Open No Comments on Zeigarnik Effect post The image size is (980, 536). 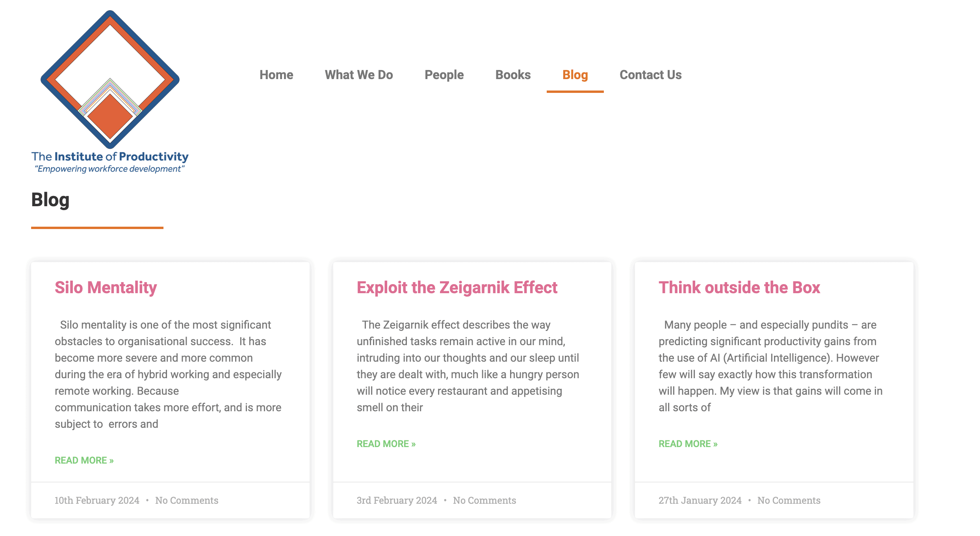point(484,501)
